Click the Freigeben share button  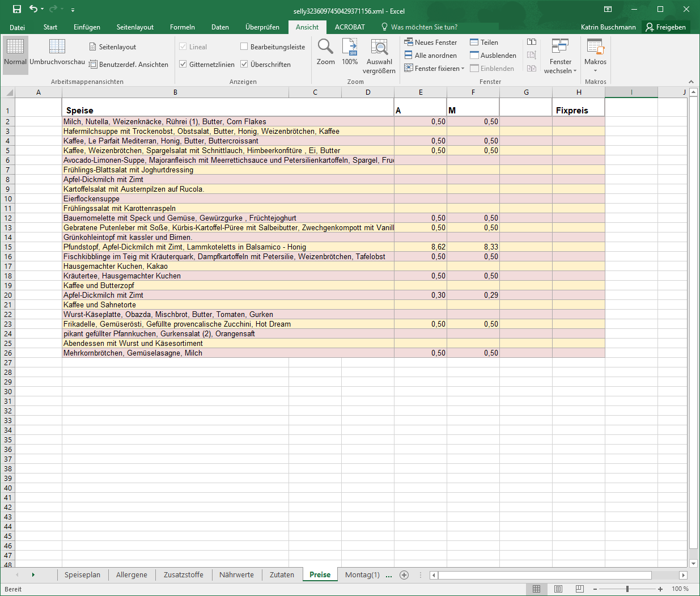pyautogui.click(x=666, y=27)
